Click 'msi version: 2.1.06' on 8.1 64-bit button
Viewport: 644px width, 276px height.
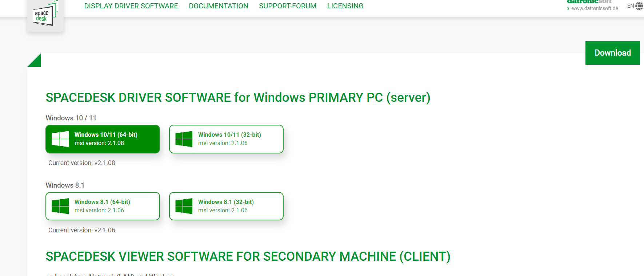(99, 211)
